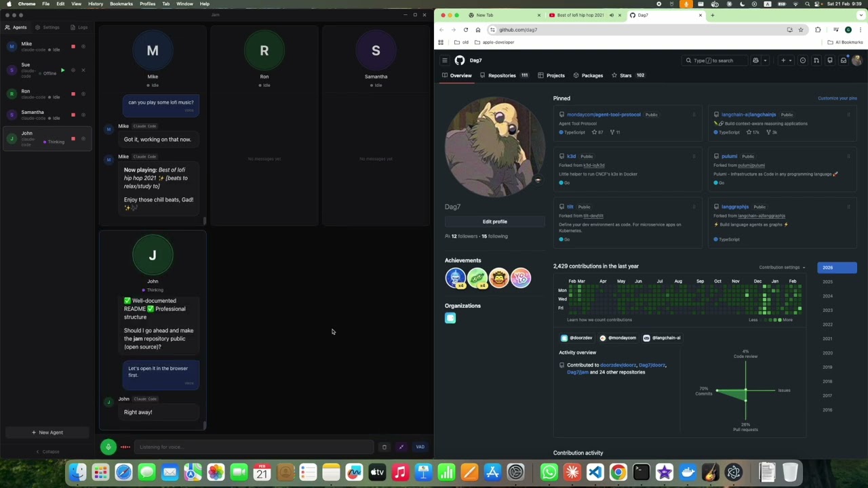Toggle the green microphone button
The image size is (868, 488).
(x=108, y=447)
